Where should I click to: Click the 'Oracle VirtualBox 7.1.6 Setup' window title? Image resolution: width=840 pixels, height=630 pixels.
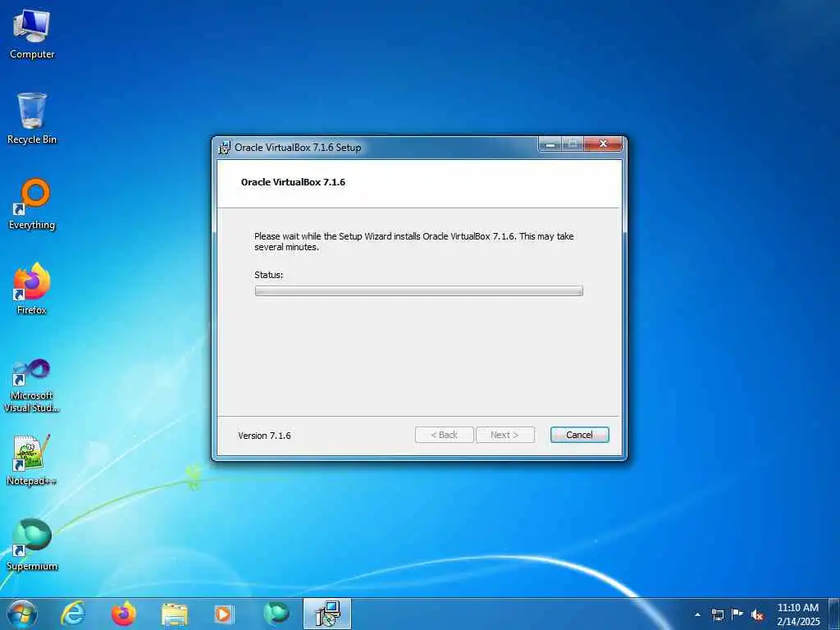coord(298,148)
